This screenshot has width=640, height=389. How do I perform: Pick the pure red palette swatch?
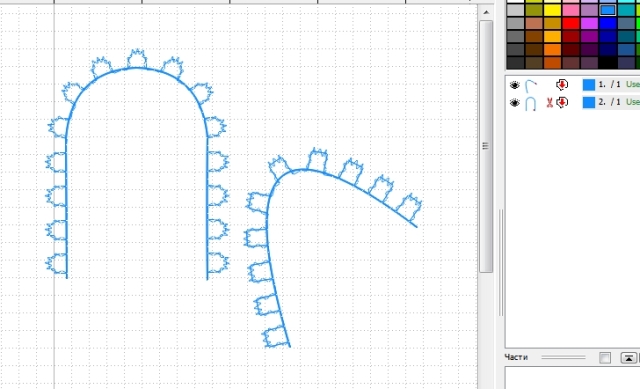(x=571, y=23)
